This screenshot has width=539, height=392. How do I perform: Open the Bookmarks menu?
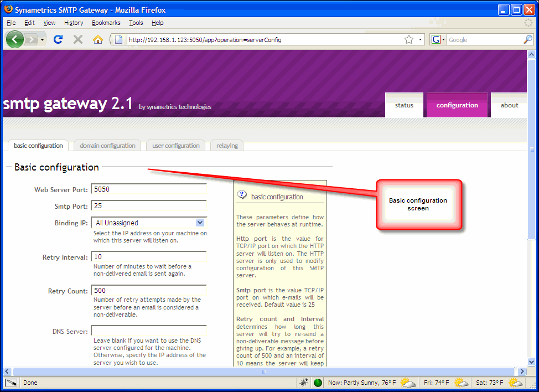click(106, 23)
